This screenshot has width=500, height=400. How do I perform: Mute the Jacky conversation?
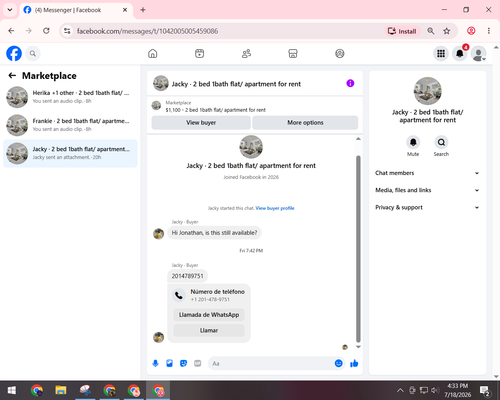413,142
